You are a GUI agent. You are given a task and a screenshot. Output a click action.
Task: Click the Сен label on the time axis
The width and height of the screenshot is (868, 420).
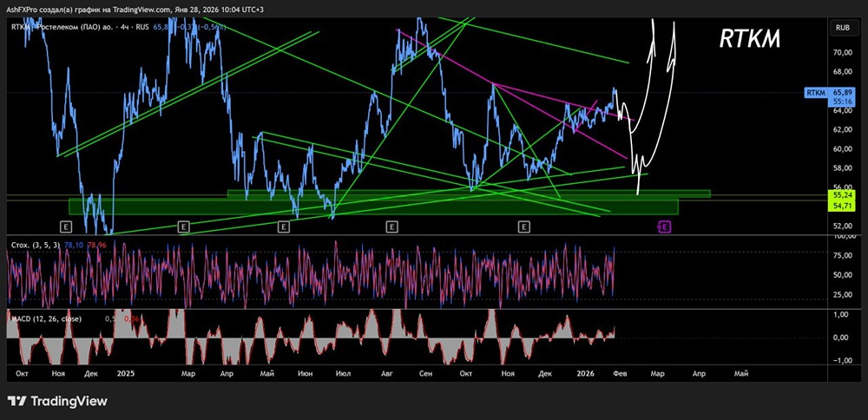point(425,373)
